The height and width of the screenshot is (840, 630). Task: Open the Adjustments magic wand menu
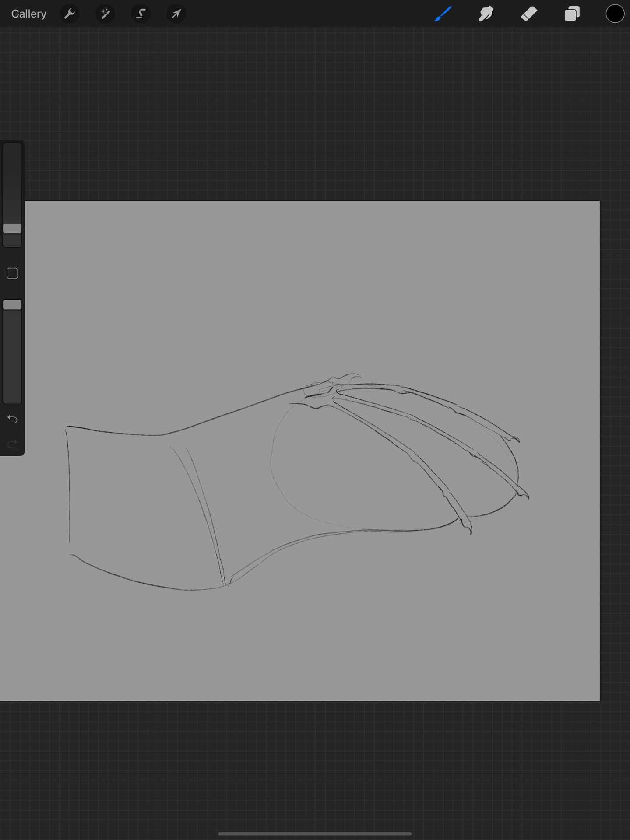(105, 14)
